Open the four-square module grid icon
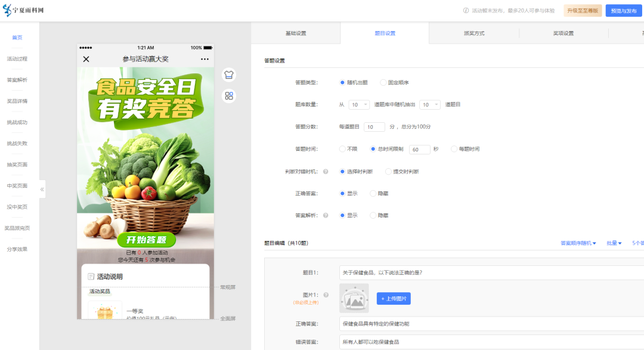Image resolution: width=644 pixels, height=350 pixels. tap(229, 96)
